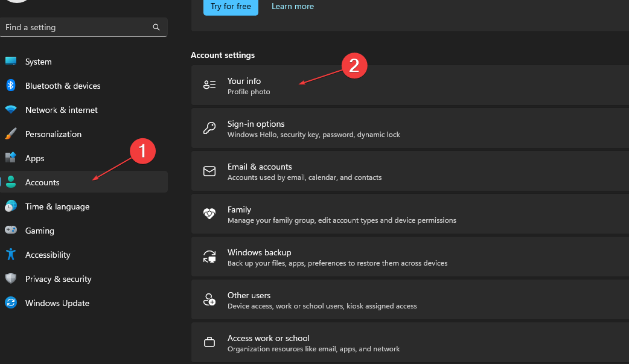The image size is (629, 364).
Task: Open the Learn more link
Action: tap(292, 6)
